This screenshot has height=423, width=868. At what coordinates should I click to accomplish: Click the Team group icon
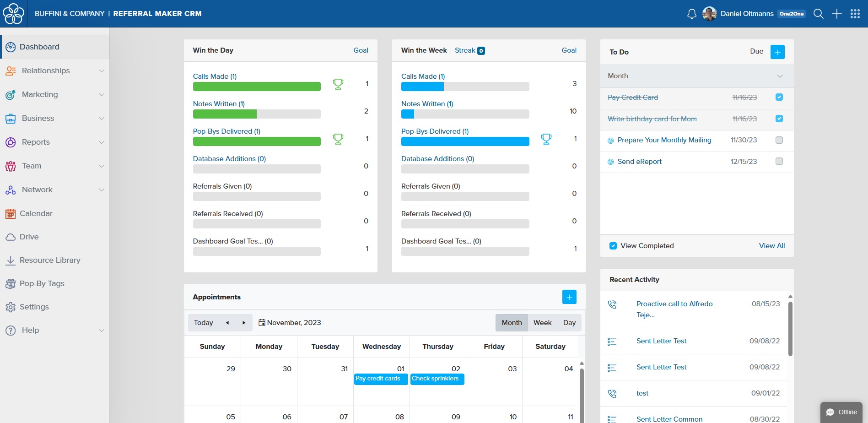click(11, 166)
